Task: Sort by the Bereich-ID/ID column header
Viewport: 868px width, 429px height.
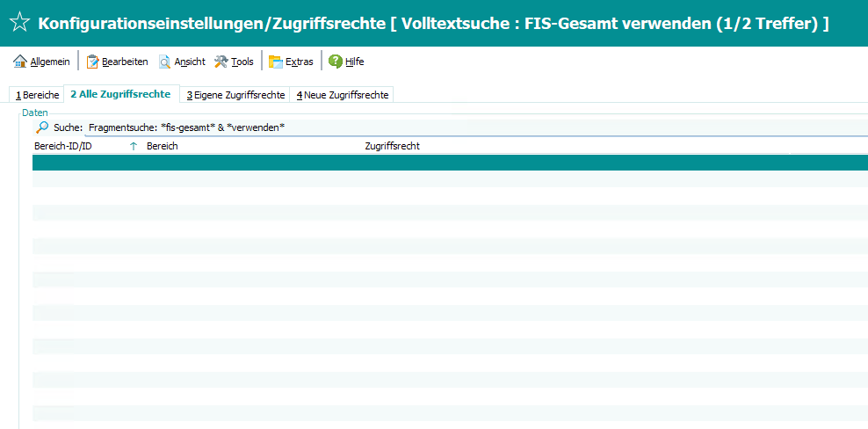Action: point(63,146)
